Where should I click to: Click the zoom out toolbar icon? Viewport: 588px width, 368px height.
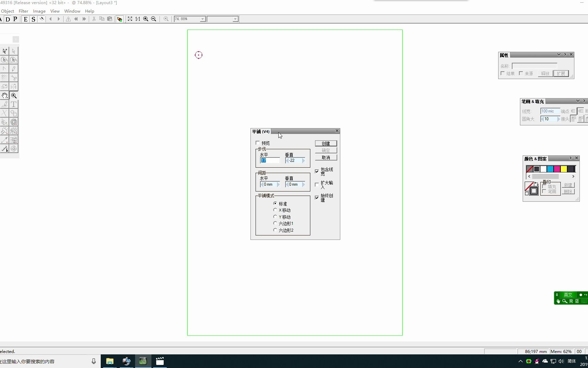tap(153, 19)
